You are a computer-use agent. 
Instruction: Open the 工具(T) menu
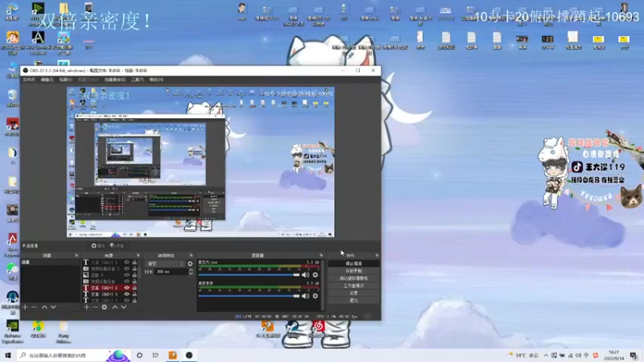pyautogui.click(x=138, y=80)
